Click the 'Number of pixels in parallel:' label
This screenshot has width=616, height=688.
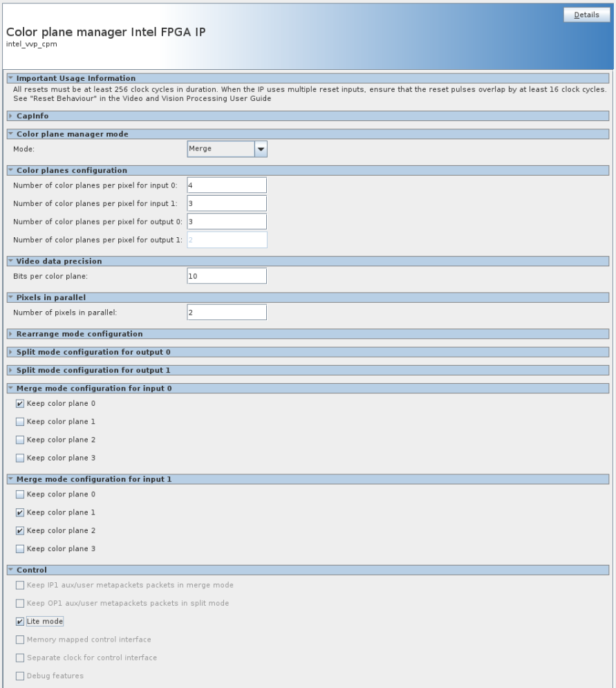65,313
